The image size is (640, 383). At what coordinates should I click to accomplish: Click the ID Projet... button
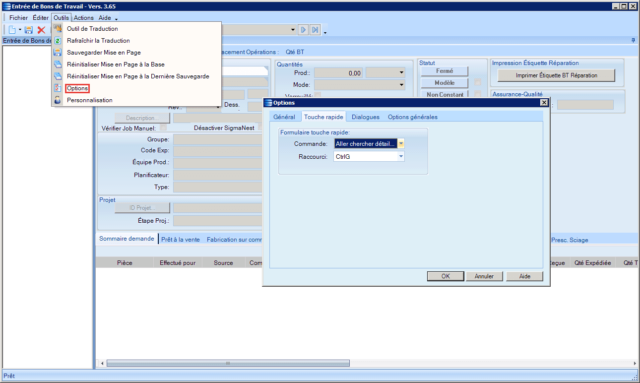pos(142,208)
